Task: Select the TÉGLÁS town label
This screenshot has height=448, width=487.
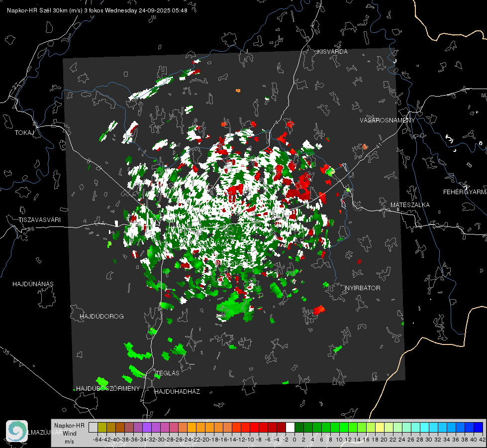Action: point(168,373)
